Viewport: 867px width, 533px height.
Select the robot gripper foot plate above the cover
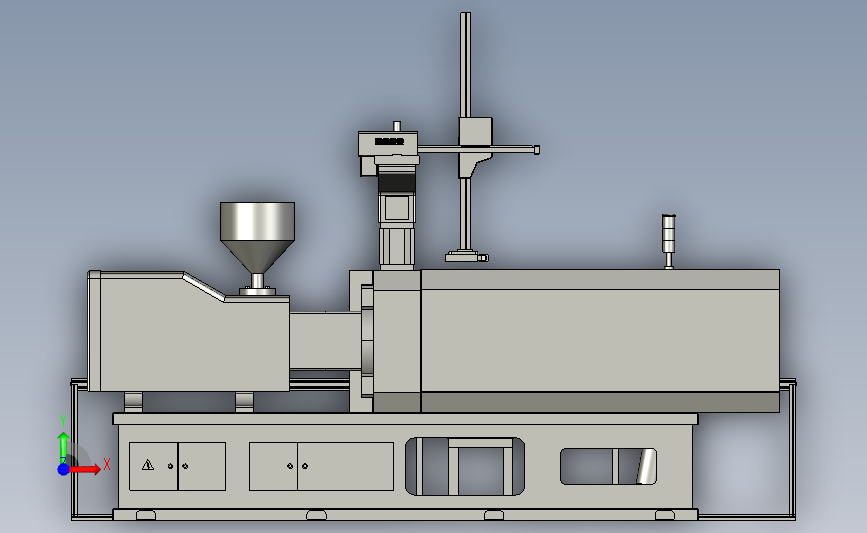coord(466,257)
